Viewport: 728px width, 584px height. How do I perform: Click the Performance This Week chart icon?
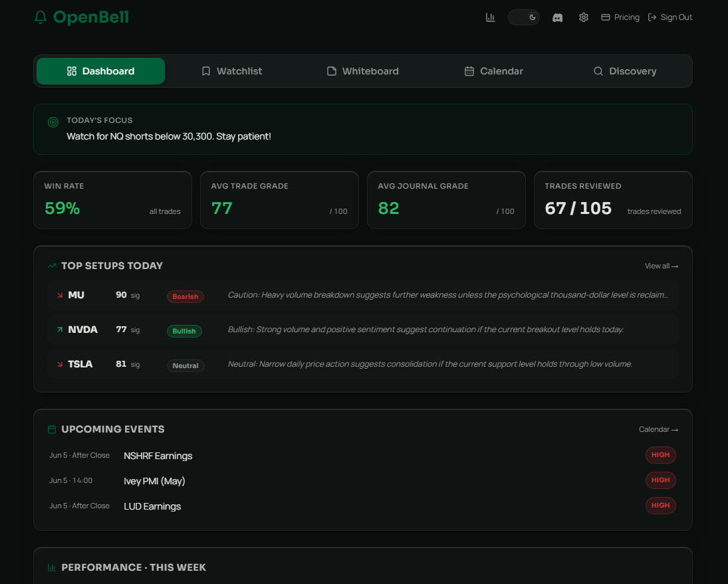point(52,567)
